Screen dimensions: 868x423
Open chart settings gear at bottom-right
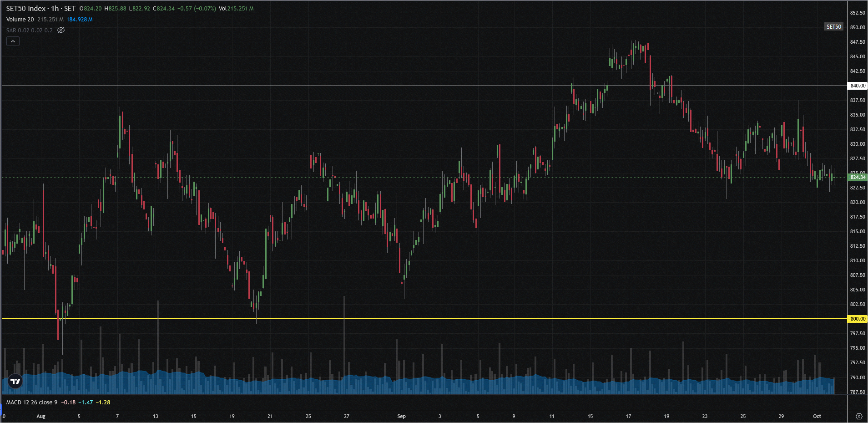[x=858, y=416]
